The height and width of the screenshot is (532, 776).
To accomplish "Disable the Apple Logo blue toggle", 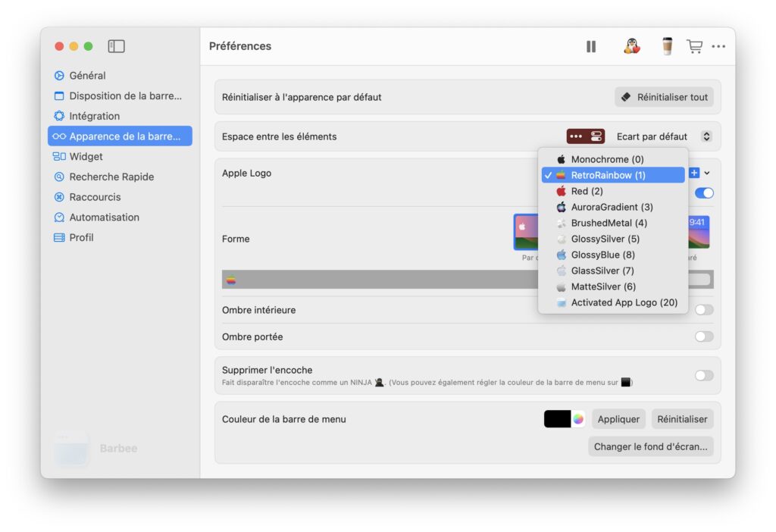I will tap(704, 193).
